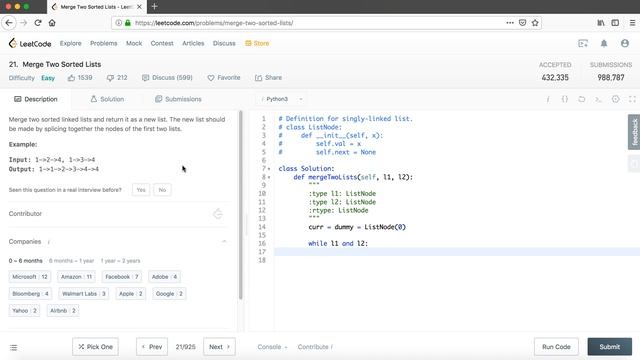Image resolution: width=640 pixels, height=360 pixels.
Task: Switch to the Submissions tab
Action: [178, 99]
